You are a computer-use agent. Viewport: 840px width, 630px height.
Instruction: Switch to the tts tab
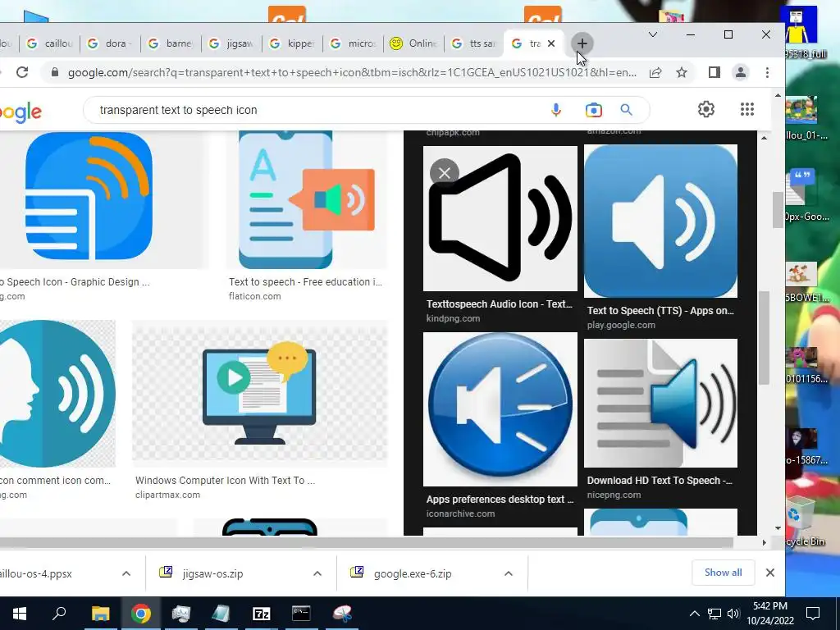tap(475, 43)
